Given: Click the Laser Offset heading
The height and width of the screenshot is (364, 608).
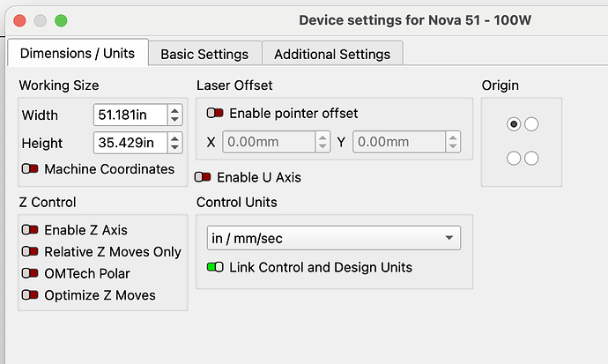Looking at the screenshot, I should point(234,85).
